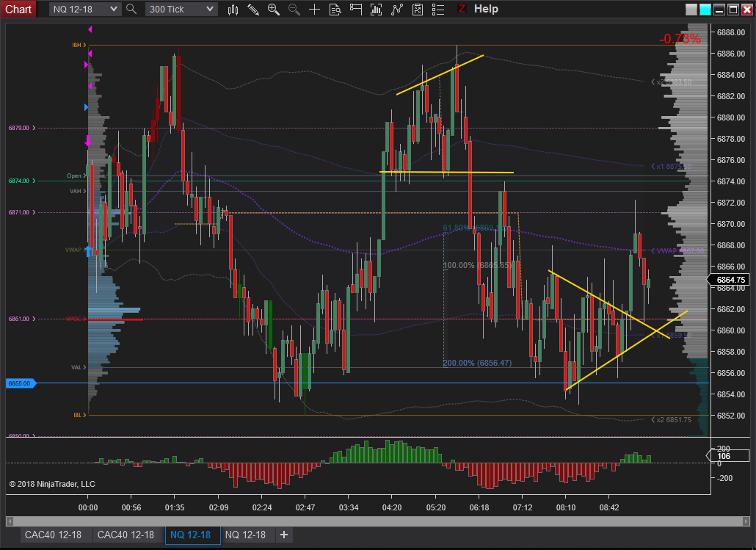Click the instrument search magnifier icon
The image size is (756, 550).
(x=131, y=9)
